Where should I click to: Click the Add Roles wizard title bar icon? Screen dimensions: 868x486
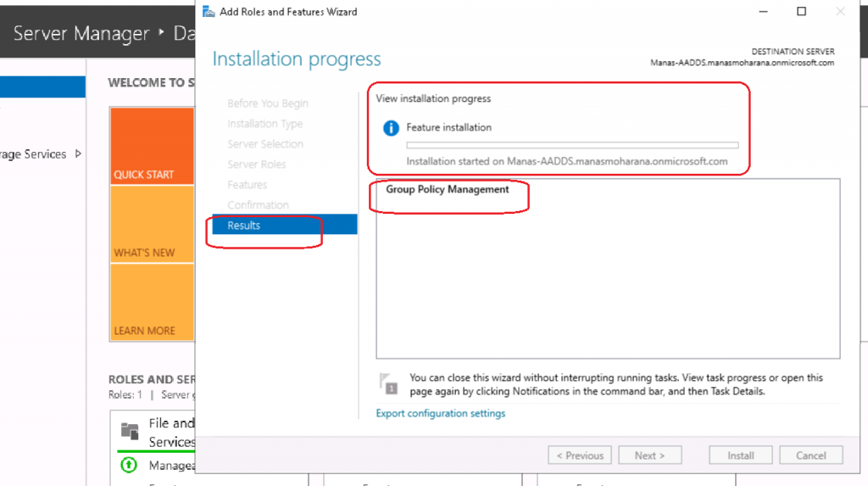pos(209,12)
